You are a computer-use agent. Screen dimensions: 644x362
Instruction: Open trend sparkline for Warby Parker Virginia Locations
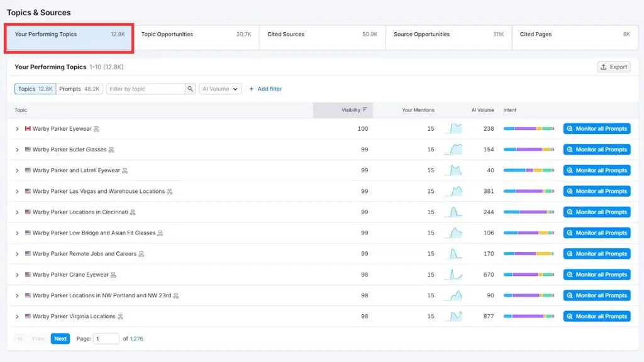click(x=453, y=316)
